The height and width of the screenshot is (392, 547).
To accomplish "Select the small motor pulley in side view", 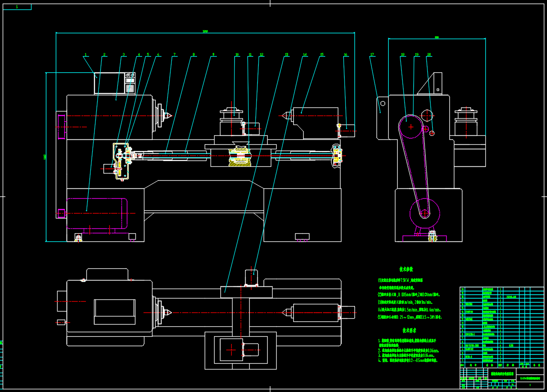I will (426, 214).
